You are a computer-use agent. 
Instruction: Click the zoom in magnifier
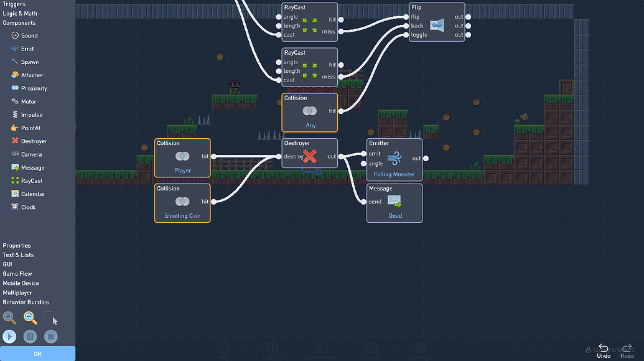click(x=9, y=317)
